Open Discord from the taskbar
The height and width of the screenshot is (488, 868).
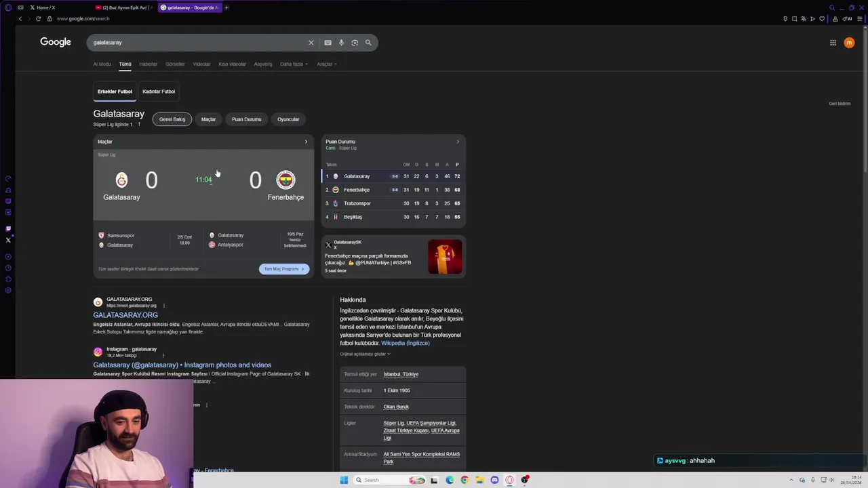click(x=494, y=480)
